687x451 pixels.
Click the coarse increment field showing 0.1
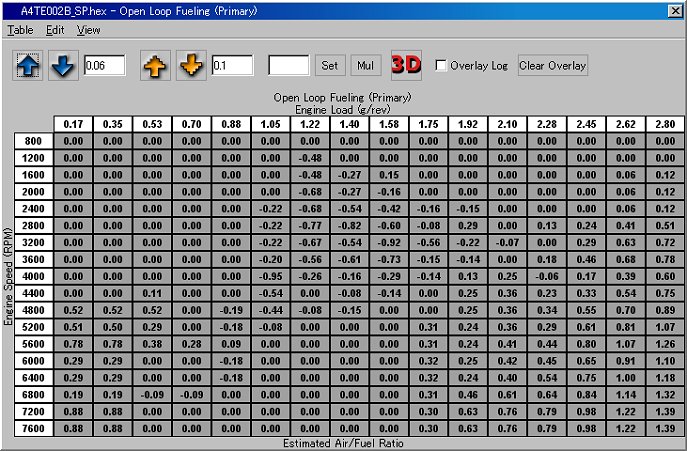point(232,66)
